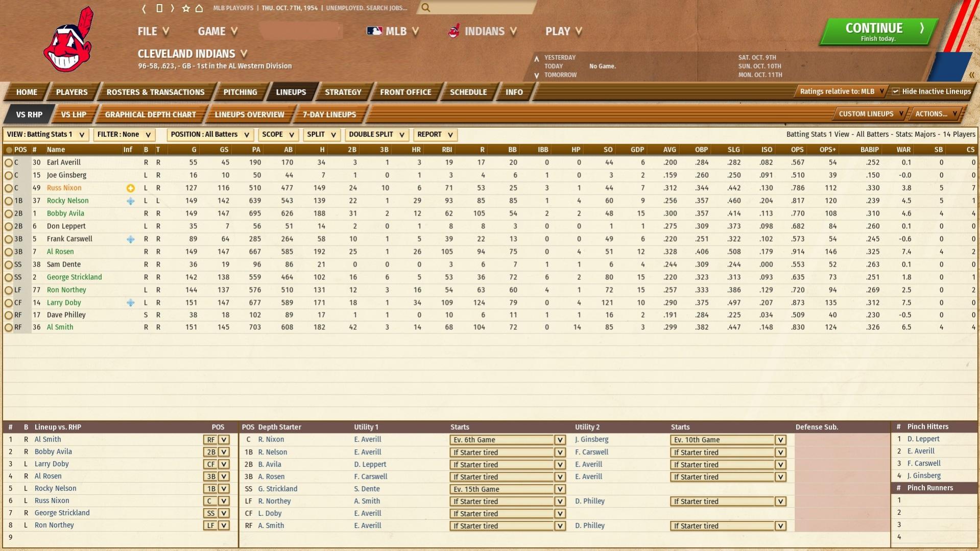The width and height of the screenshot is (980, 551).
Task: Collapse the side panel double chevron
Action: pyautogui.click(x=971, y=75)
